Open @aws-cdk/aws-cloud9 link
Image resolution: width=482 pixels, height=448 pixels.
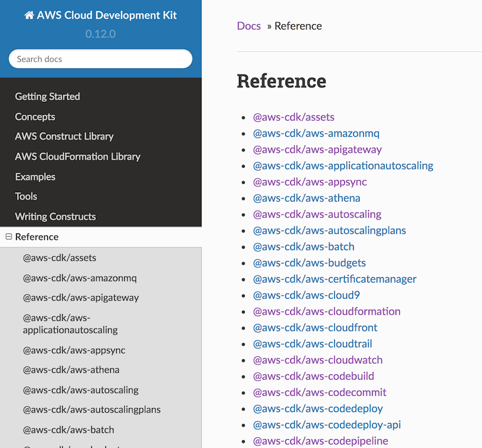[x=306, y=296]
